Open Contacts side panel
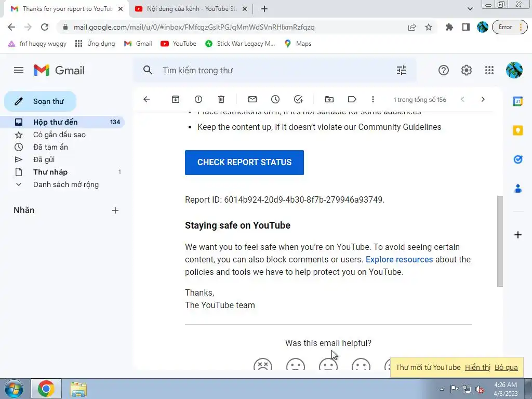The image size is (532, 399). 518,188
